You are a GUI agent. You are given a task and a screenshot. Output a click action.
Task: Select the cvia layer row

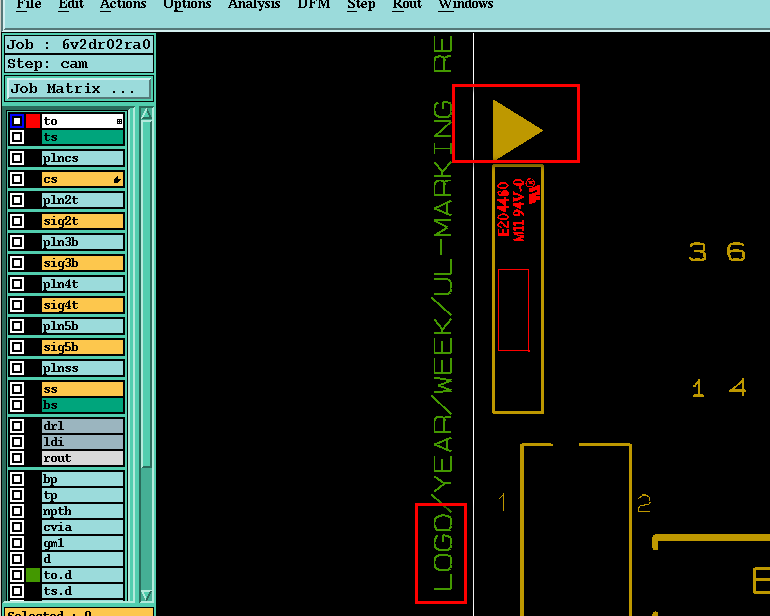point(82,527)
